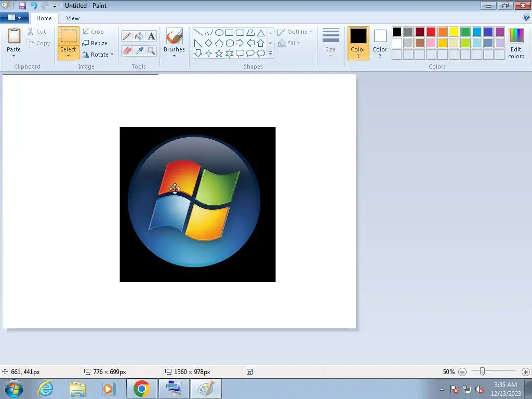Click the Select rectangle tool button
Image resolution: width=532 pixels, height=399 pixels.
[69, 36]
